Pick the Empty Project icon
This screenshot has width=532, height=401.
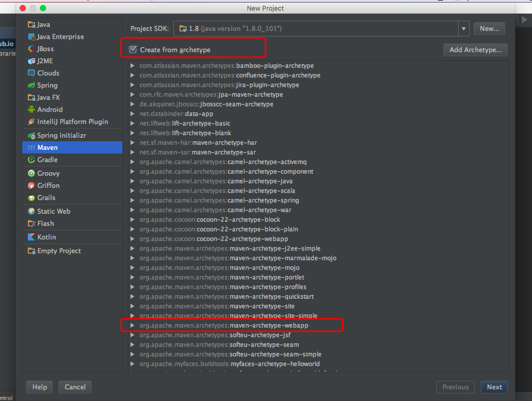pyautogui.click(x=31, y=251)
